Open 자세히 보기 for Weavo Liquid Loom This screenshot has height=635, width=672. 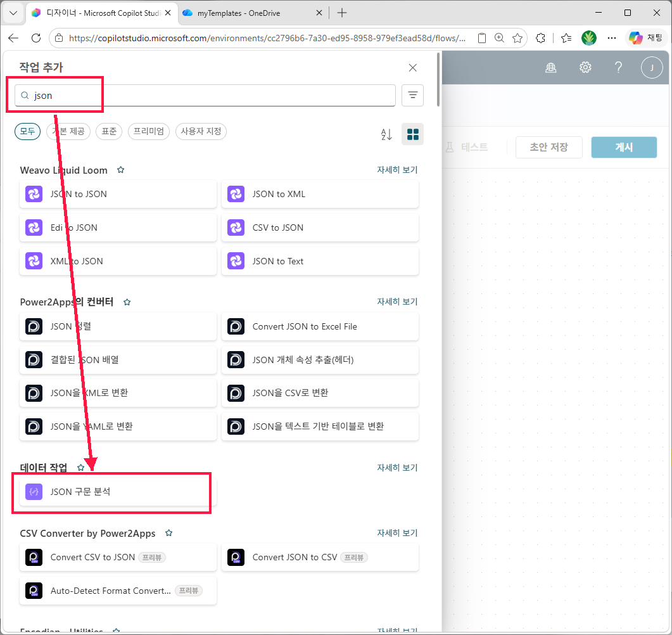point(397,170)
